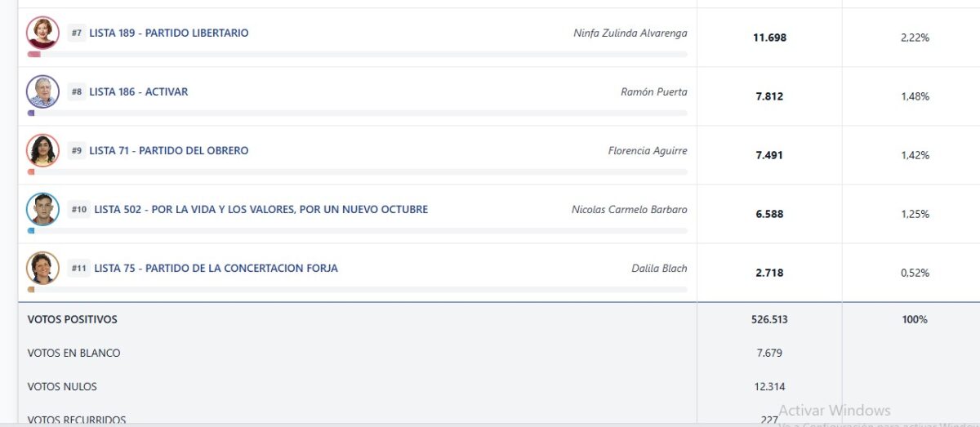
Task: Click Ramón Puerta's candidate avatar
Action: (x=42, y=91)
